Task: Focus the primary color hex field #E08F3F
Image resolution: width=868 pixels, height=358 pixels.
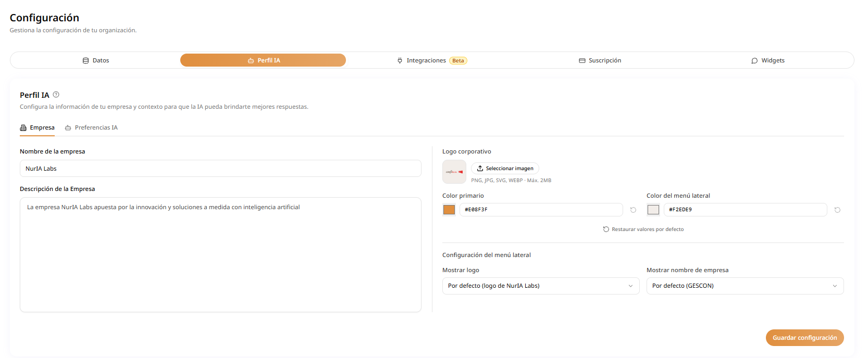Action: (541, 210)
